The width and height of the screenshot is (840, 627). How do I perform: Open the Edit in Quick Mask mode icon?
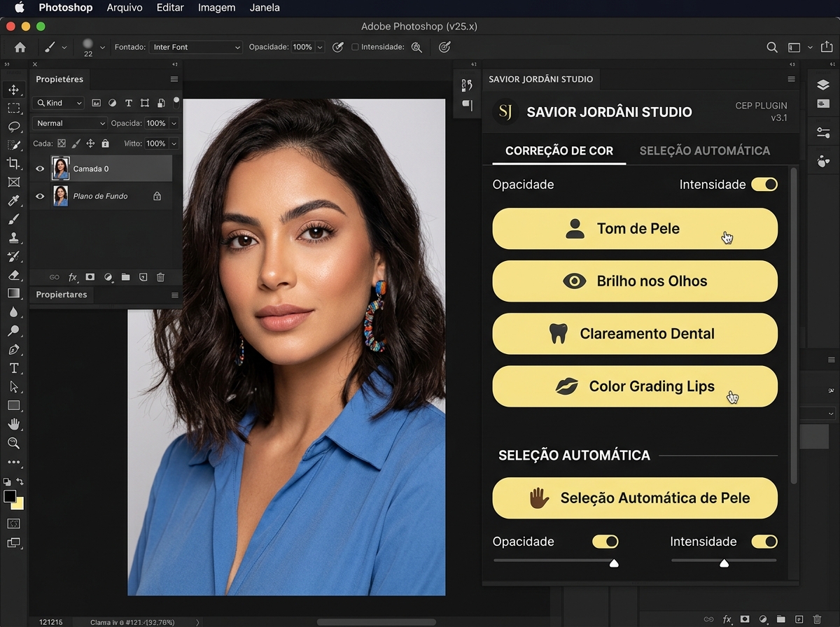(x=13, y=523)
